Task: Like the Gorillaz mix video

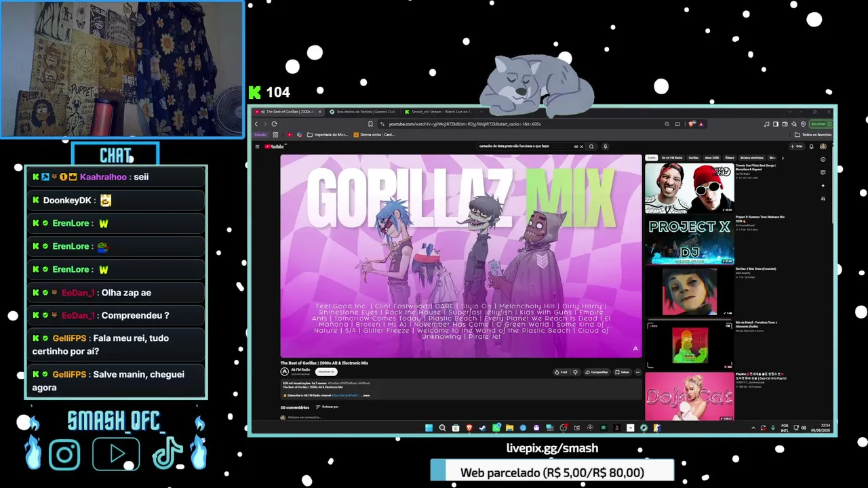Action: 561,372
